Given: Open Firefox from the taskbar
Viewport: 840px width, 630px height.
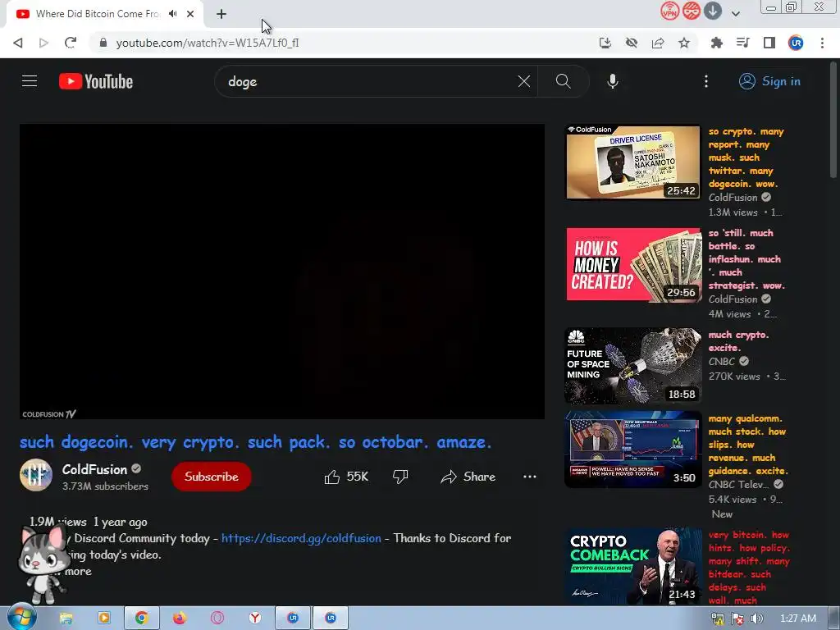Looking at the screenshot, I should 179,619.
